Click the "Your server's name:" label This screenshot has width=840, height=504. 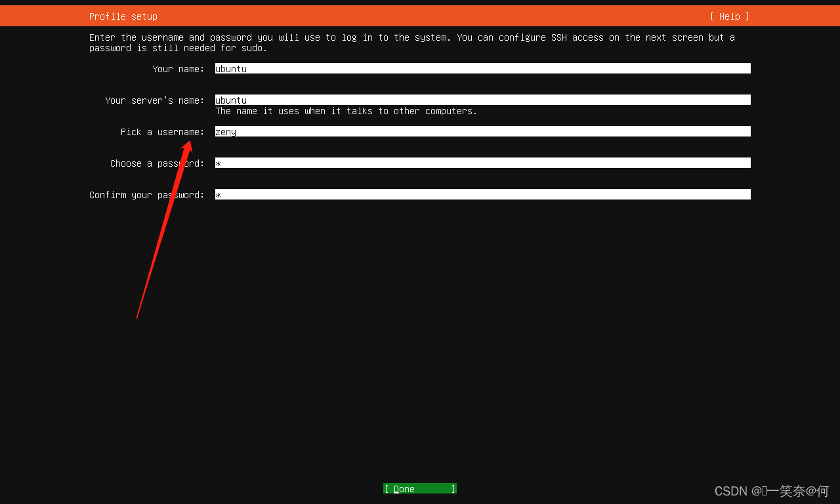155,100
